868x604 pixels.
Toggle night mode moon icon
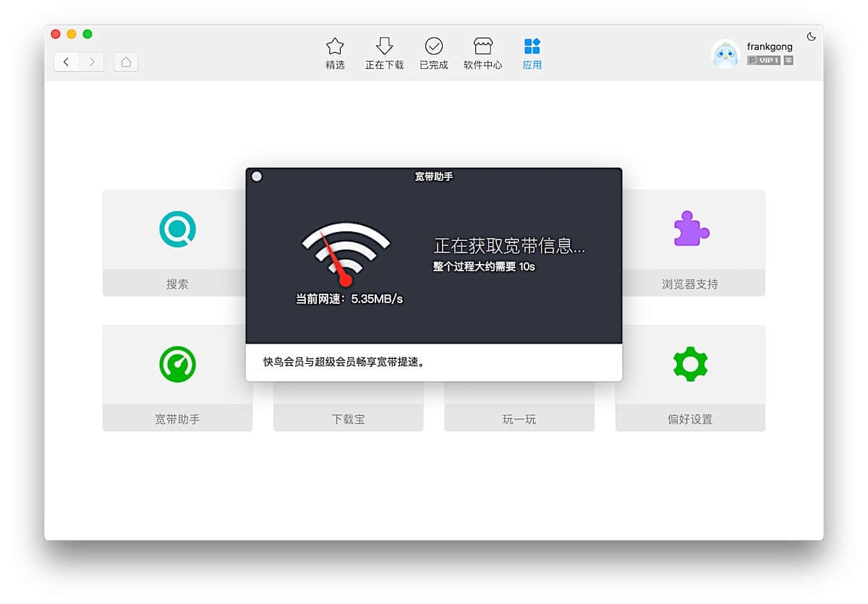pos(811,36)
